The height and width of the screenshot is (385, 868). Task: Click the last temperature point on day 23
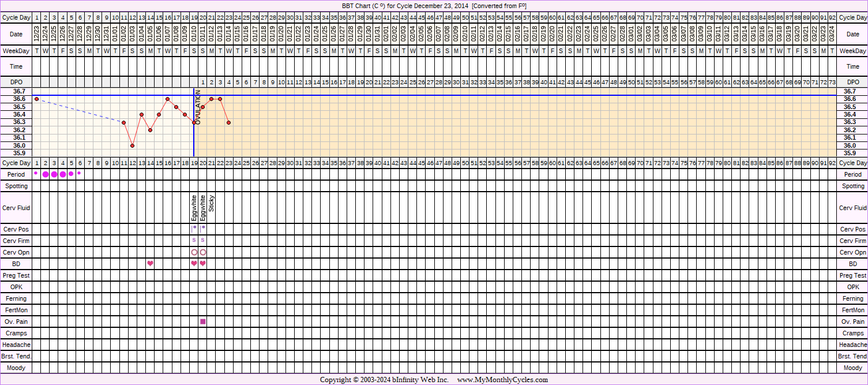(x=229, y=122)
